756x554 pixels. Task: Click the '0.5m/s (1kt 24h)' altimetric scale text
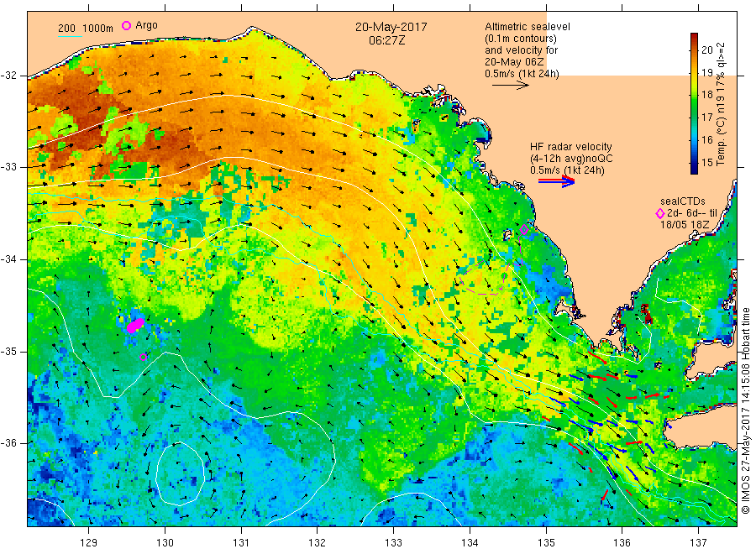click(x=522, y=74)
